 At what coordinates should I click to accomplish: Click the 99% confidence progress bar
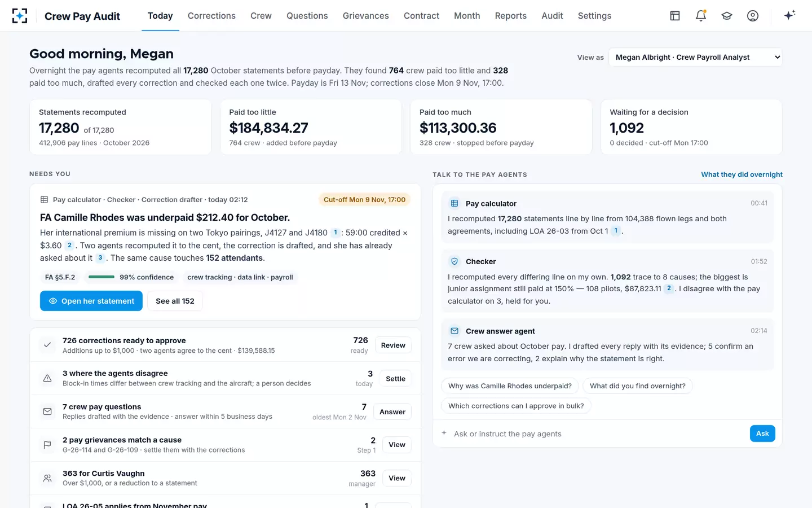point(101,277)
